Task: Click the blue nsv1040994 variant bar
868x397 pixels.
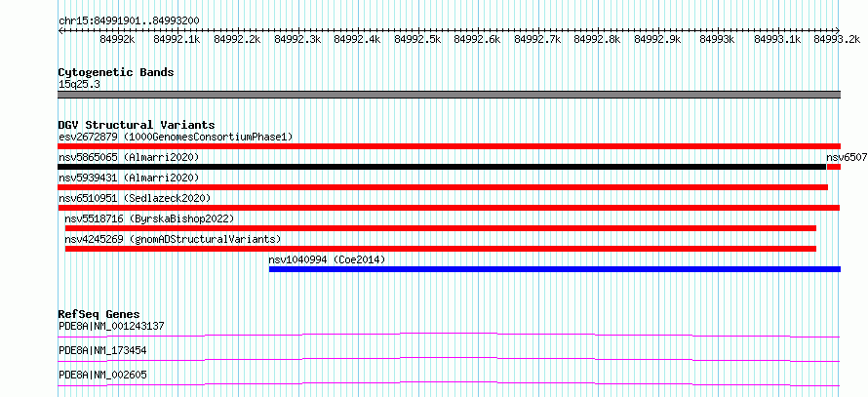Action: pos(555,269)
